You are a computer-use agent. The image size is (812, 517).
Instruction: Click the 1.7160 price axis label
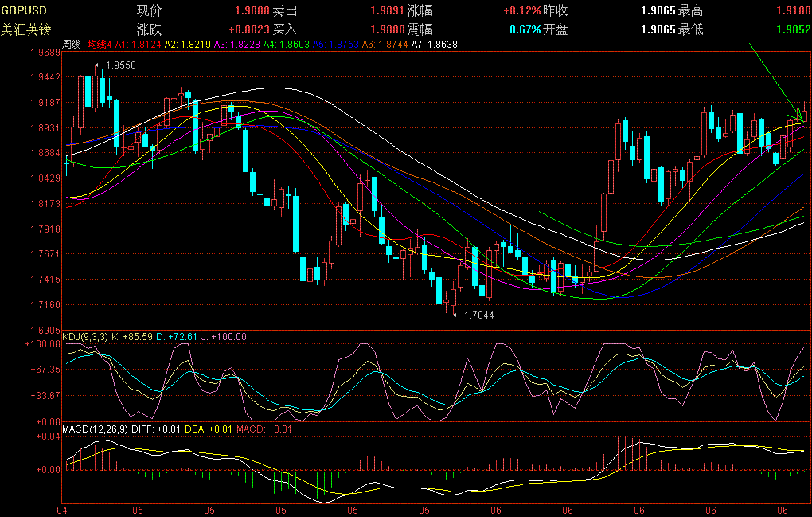coord(45,304)
